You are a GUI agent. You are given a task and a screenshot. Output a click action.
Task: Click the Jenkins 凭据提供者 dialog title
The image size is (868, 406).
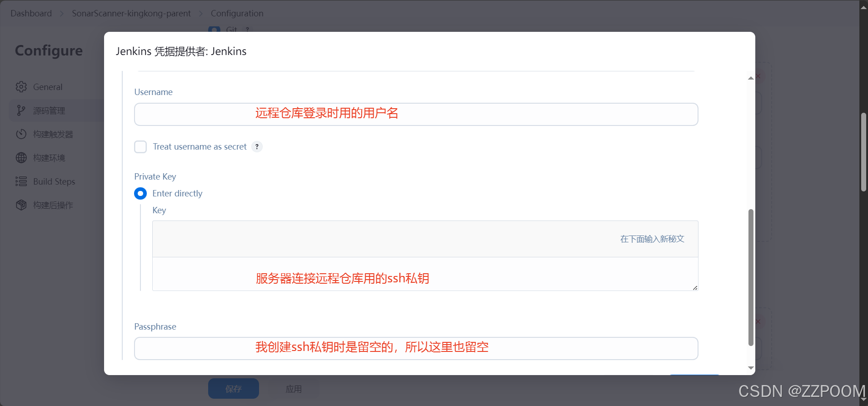pos(181,51)
